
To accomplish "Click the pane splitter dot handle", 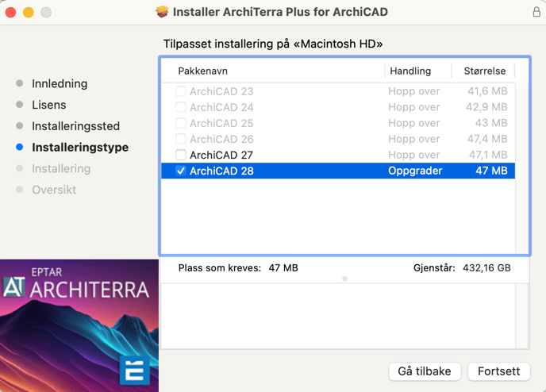I will 344,279.
